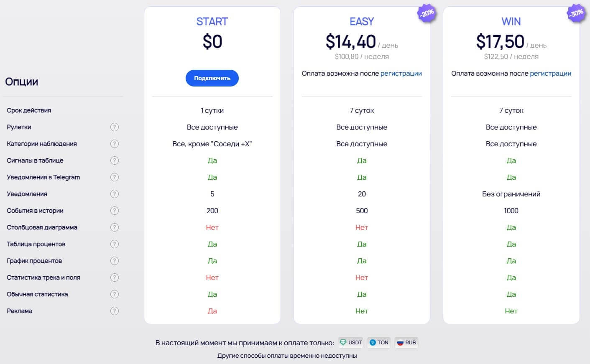Open help tooltip for Категории наблюдения
This screenshot has height=364, width=590.
tap(115, 144)
